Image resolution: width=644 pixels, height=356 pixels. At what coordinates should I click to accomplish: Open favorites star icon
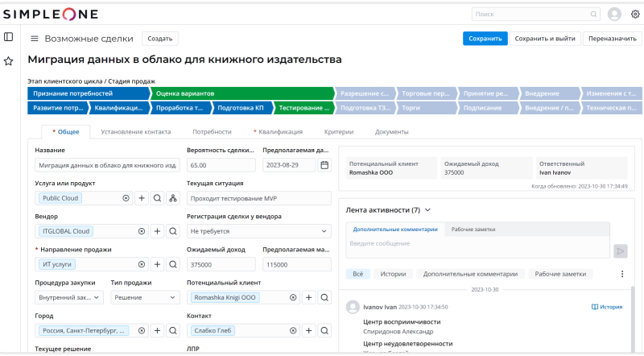pos(9,61)
